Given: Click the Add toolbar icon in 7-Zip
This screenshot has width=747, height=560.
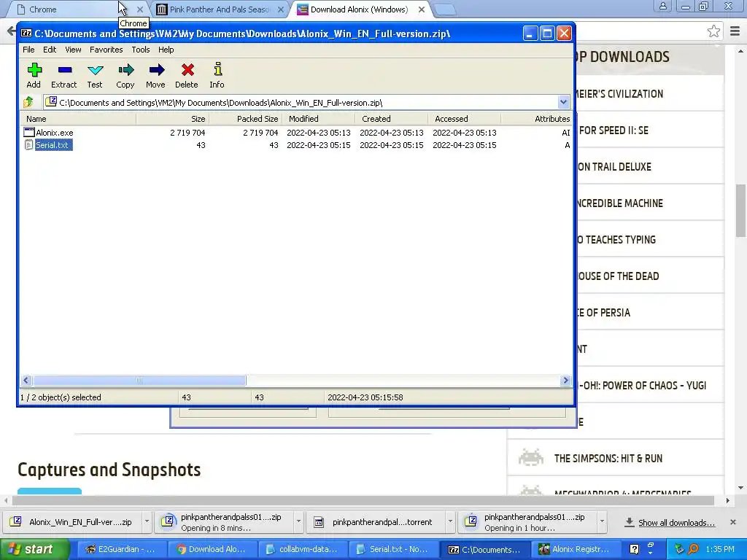Looking at the screenshot, I should coord(34,70).
